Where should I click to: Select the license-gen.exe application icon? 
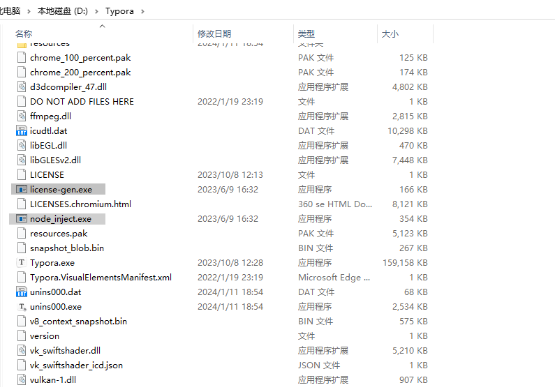click(22, 190)
